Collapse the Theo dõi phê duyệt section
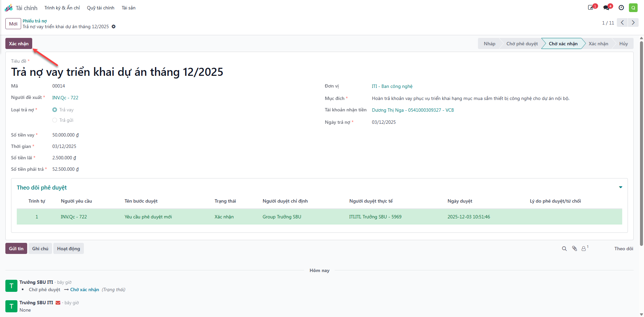 [x=621, y=187]
